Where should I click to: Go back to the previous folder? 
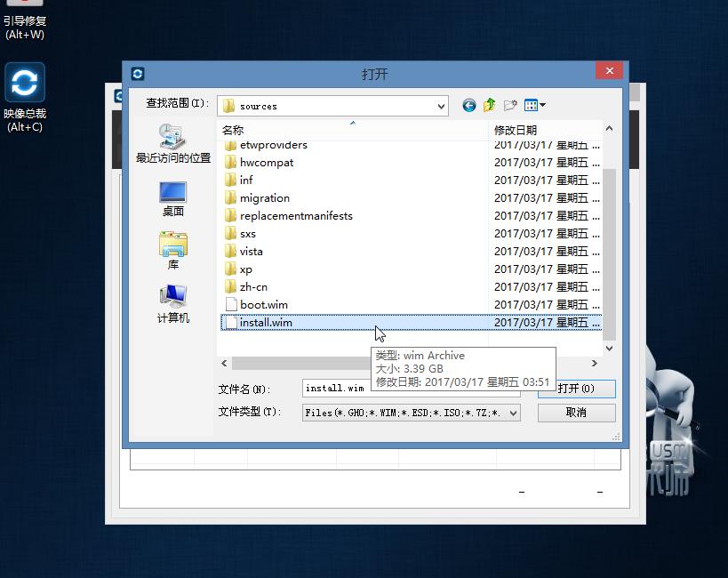click(x=469, y=106)
